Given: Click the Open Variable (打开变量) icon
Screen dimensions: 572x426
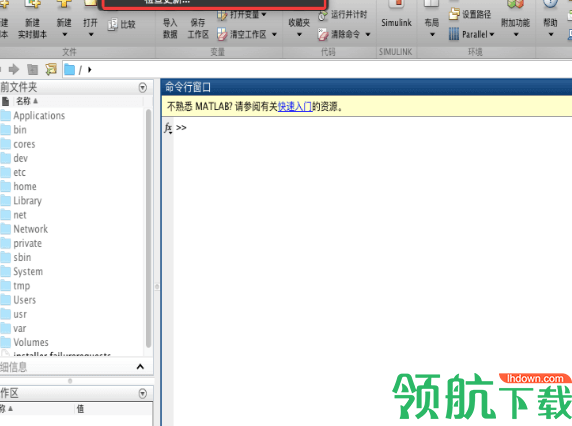Looking at the screenshot, I should point(222,15).
